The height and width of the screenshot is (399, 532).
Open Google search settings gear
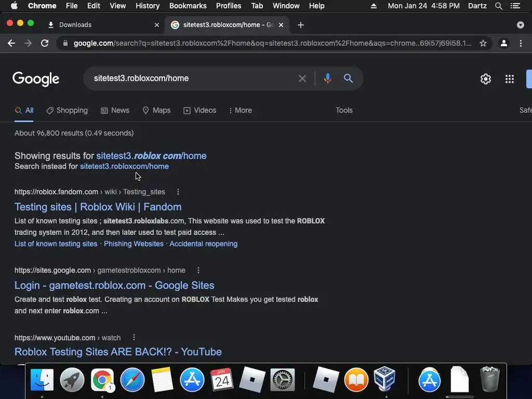[486, 79]
